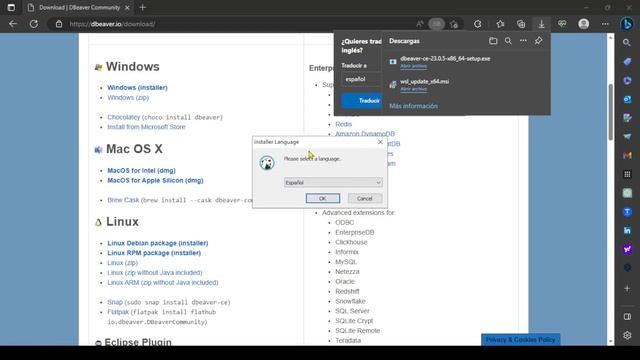The height and width of the screenshot is (360, 640).
Task: Click MacOS for Intel (dmg) link
Action: click(x=141, y=171)
